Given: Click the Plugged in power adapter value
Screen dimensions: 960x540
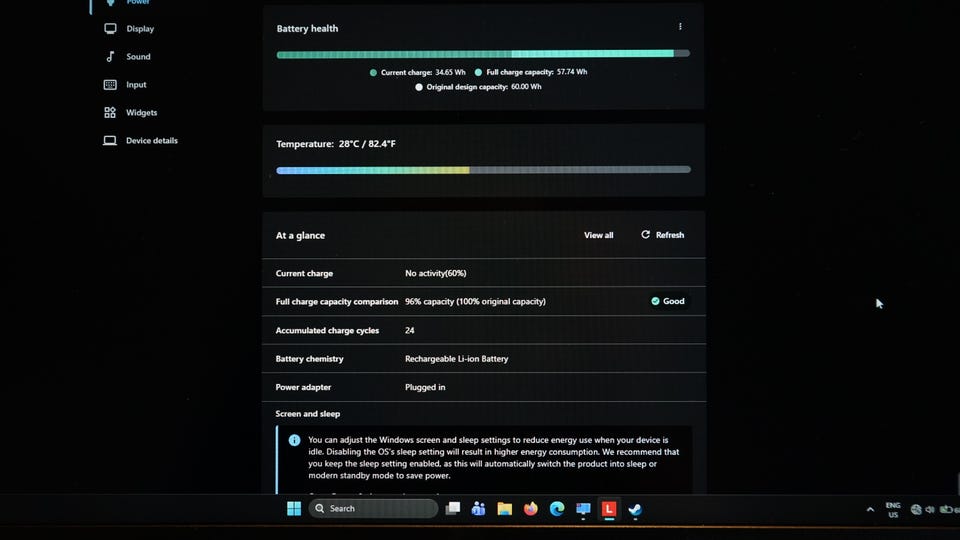Looking at the screenshot, I should 425,388.
